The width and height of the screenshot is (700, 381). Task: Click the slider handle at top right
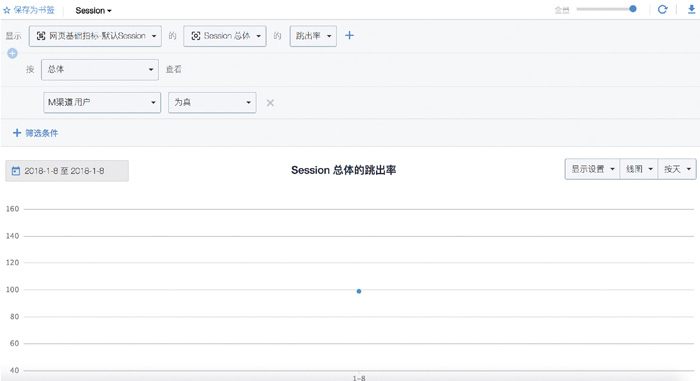[633, 9]
